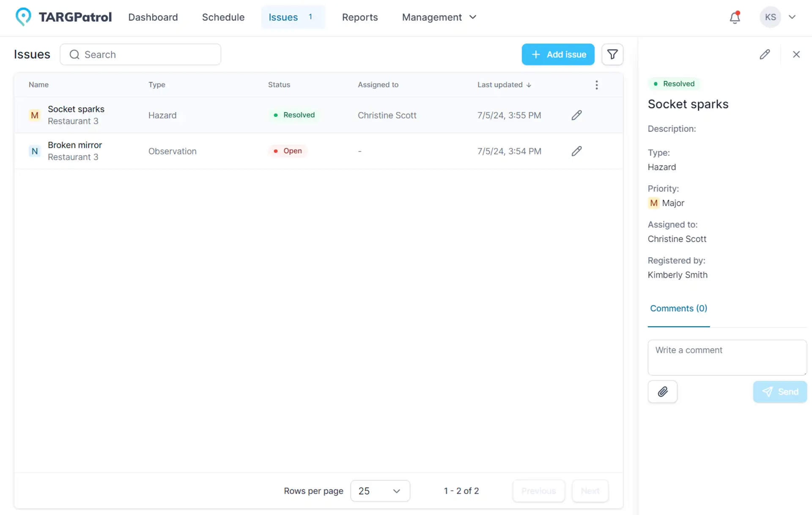Expand the Management menu
The height and width of the screenshot is (515, 812).
439,17
